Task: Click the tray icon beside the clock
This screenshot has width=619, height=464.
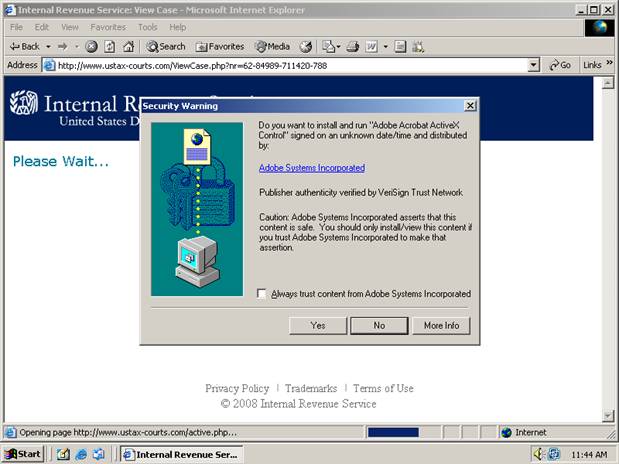Action: tap(554, 454)
